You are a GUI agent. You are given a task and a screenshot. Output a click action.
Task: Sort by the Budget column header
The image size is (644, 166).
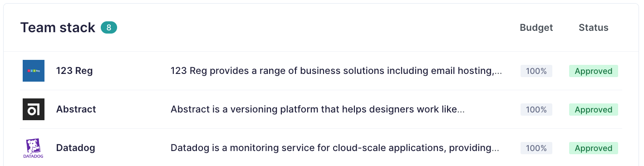(x=536, y=28)
